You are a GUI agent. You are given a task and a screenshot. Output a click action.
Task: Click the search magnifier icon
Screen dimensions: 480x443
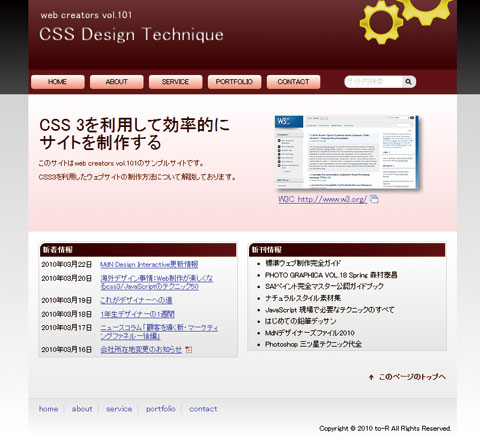[x=408, y=82]
